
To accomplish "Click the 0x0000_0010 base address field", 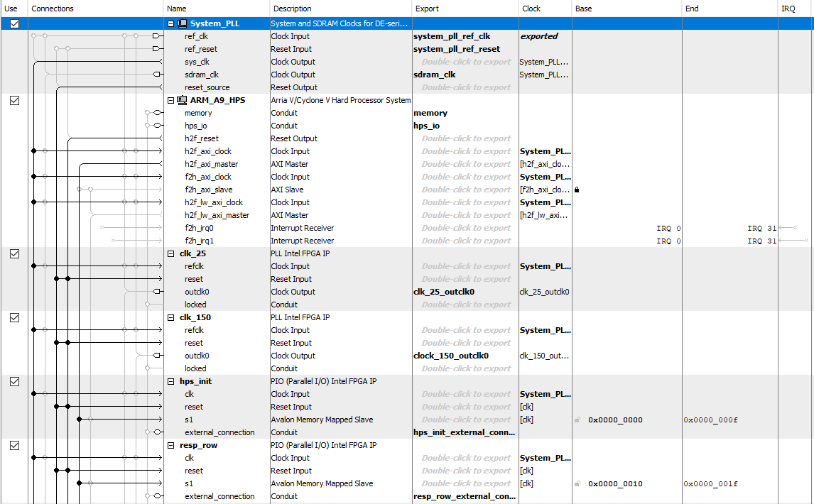I will [615, 483].
